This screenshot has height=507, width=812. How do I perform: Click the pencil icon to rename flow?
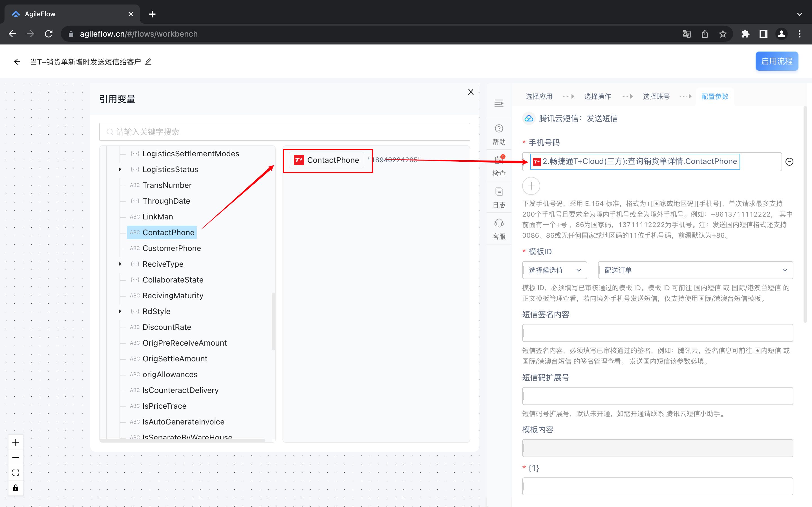[148, 62]
